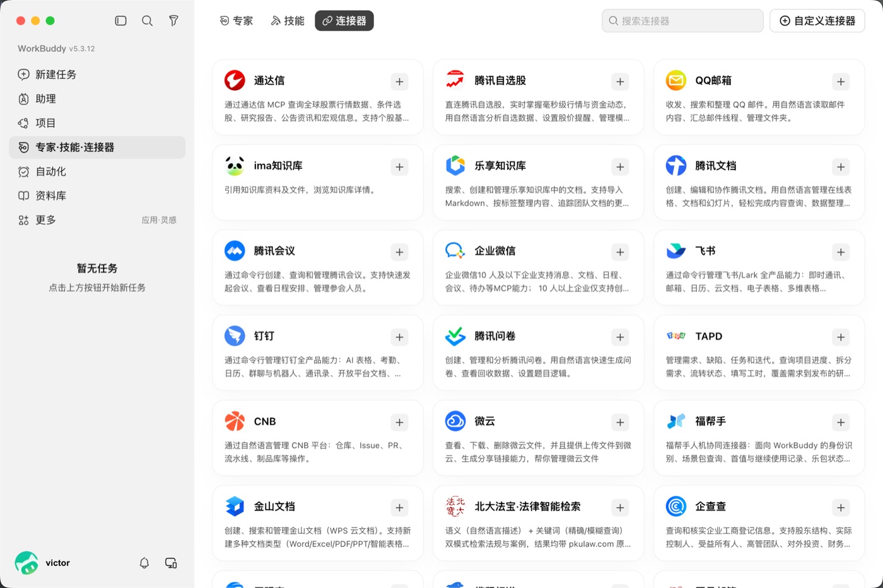The image size is (883, 588).
Task: Add the 腾讯问卷 connector
Action: coord(620,337)
